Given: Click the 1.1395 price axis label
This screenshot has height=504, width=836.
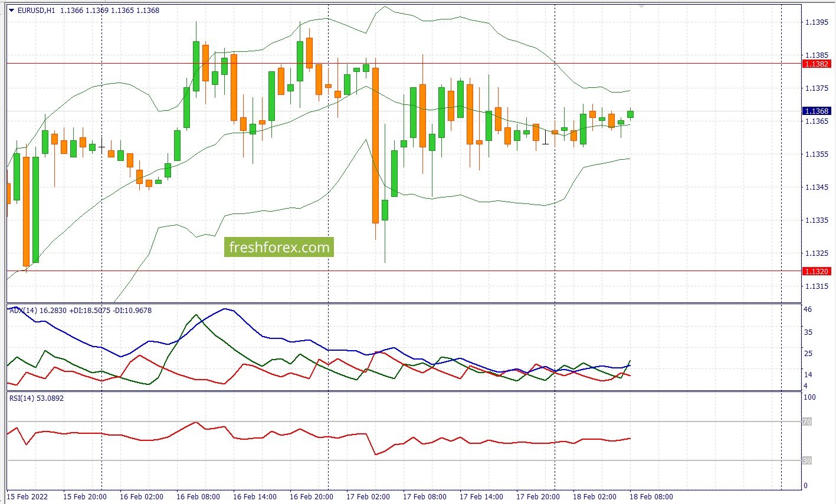Looking at the screenshot, I should (817, 22).
